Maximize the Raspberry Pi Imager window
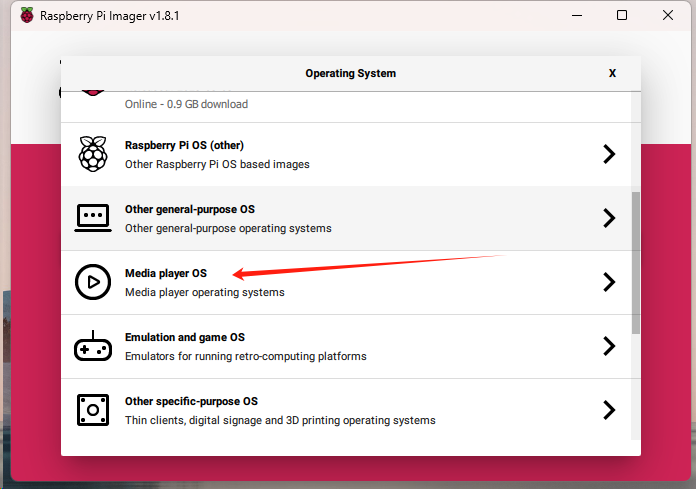 click(622, 16)
